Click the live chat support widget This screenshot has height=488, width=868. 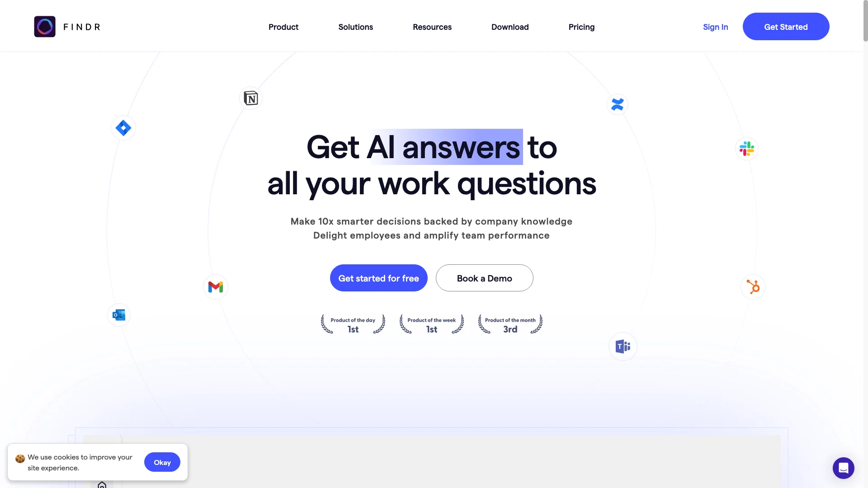(x=844, y=468)
